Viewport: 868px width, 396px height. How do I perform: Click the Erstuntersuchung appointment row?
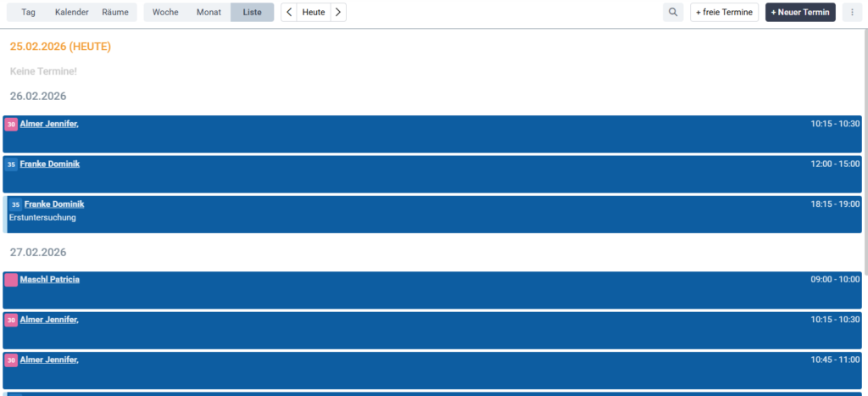coord(424,219)
